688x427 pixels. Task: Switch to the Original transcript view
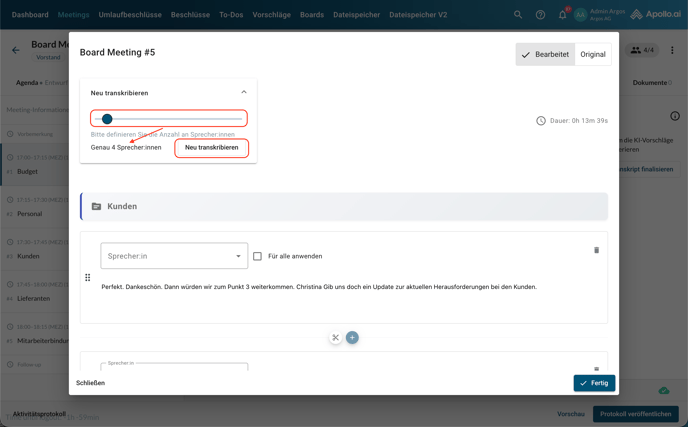[593, 54]
